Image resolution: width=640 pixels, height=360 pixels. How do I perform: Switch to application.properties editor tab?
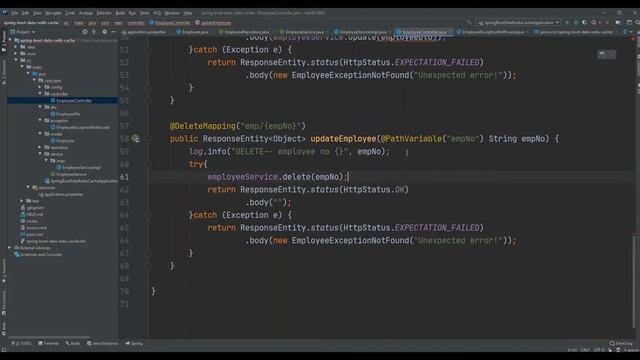point(144,32)
